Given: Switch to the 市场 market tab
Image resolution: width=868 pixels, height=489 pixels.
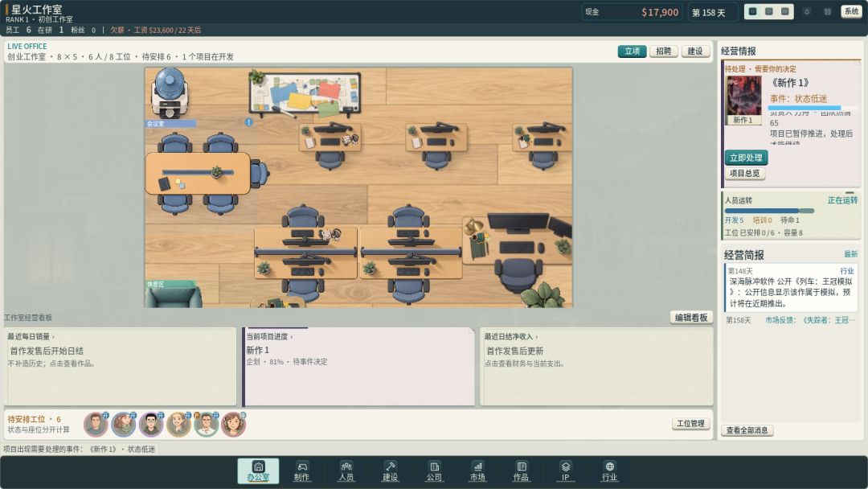Looking at the screenshot, I should (477, 471).
